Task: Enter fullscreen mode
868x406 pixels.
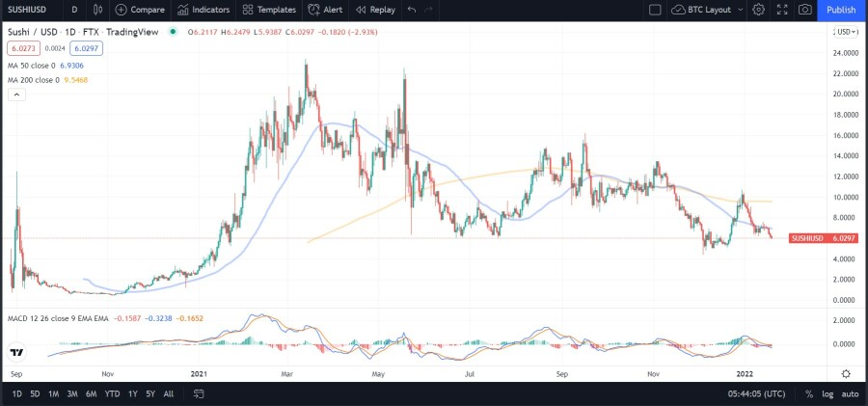Action: tap(782, 10)
